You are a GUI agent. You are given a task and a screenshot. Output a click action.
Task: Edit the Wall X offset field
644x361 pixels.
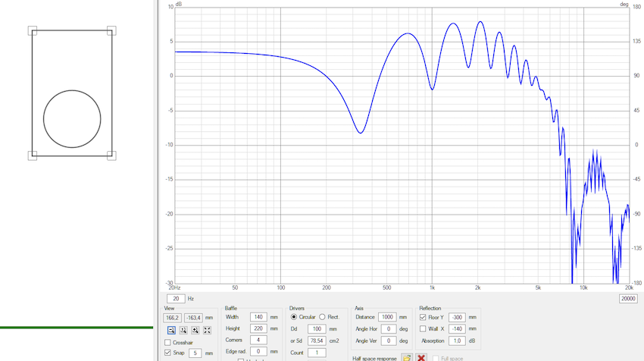click(457, 329)
